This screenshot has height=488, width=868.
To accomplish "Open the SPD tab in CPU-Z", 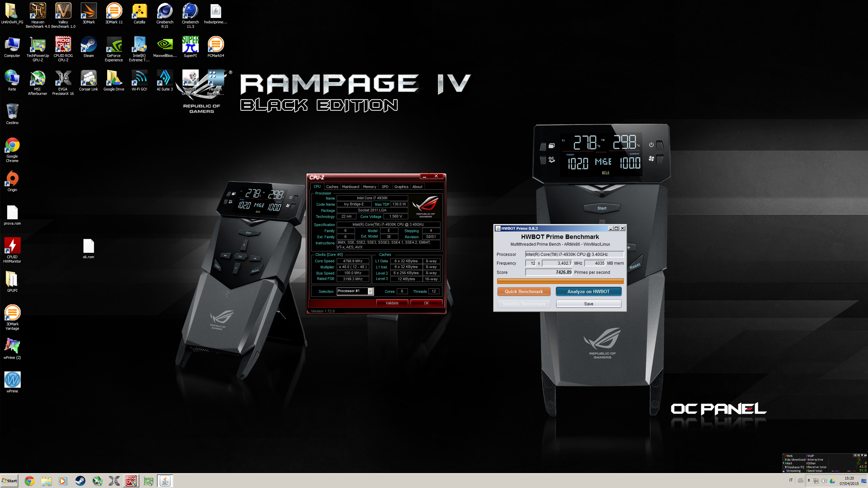I will click(x=385, y=187).
